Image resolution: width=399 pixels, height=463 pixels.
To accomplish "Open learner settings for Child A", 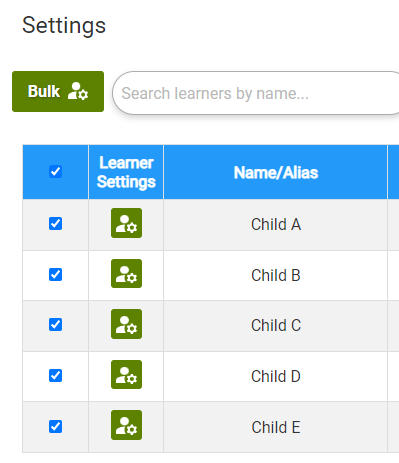I will (x=126, y=223).
